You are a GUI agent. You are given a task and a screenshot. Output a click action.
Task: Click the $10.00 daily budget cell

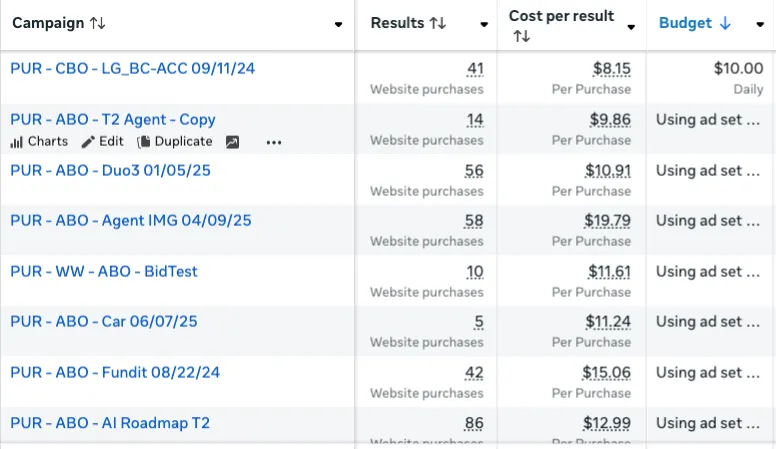(738, 69)
